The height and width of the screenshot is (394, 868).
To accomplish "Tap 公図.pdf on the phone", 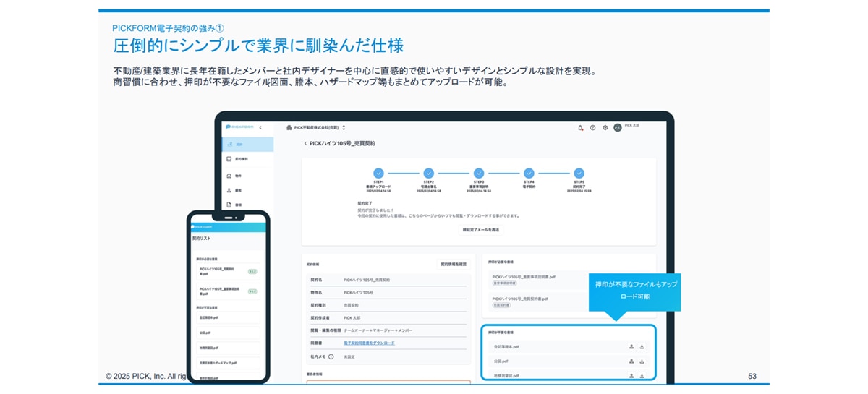I will click(228, 333).
